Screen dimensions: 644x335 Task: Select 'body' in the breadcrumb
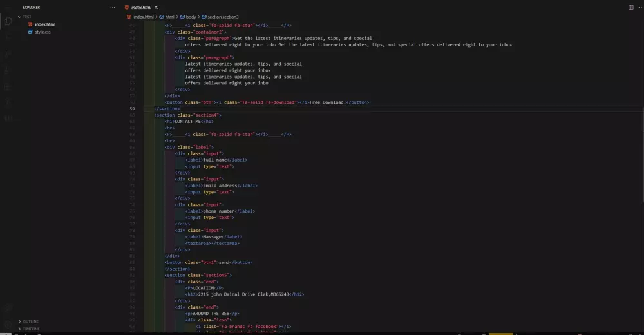[x=191, y=17]
